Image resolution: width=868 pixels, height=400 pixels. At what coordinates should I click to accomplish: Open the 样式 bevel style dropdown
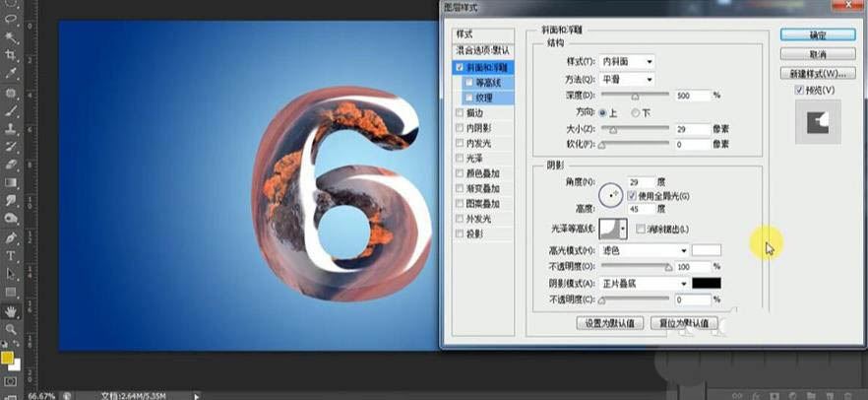[627, 61]
